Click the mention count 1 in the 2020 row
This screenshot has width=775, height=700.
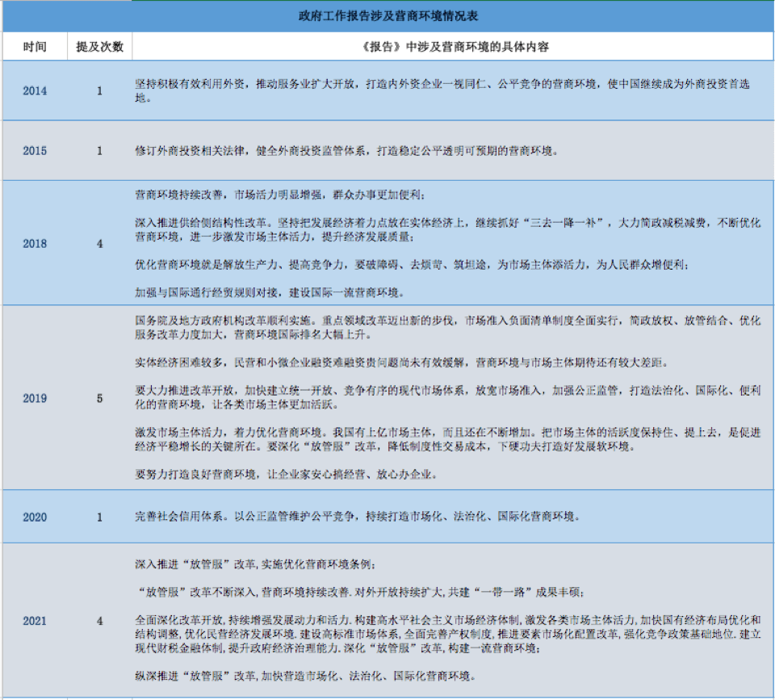[x=100, y=517]
